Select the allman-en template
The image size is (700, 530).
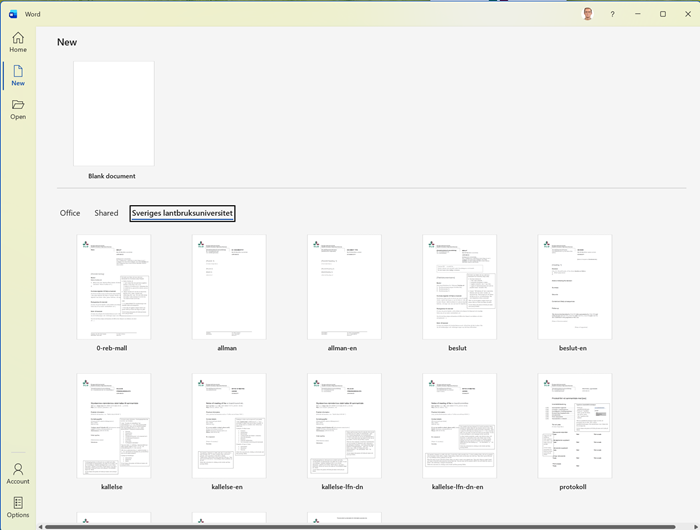coord(344,287)
